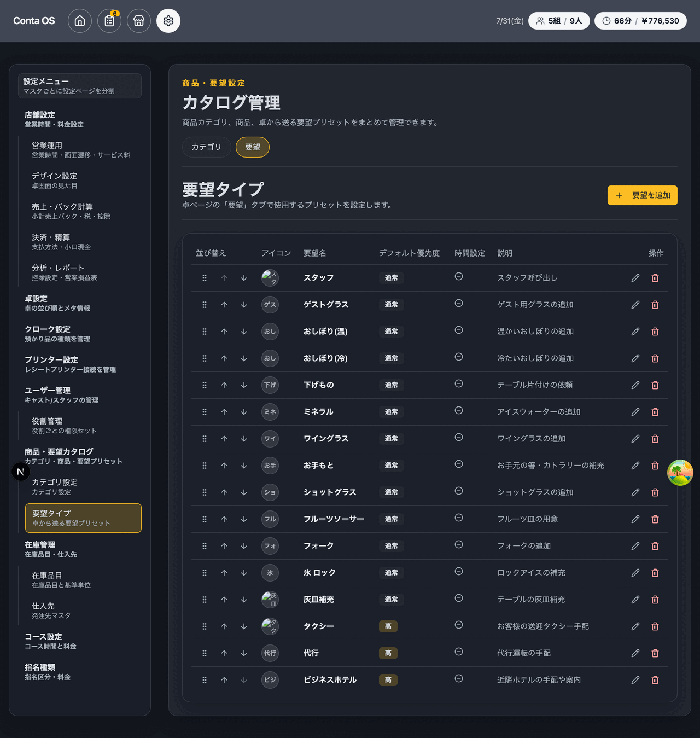Screen dimensions: 700x738
Task: Open the store icon in top bar
Action: tap(139, 21)
